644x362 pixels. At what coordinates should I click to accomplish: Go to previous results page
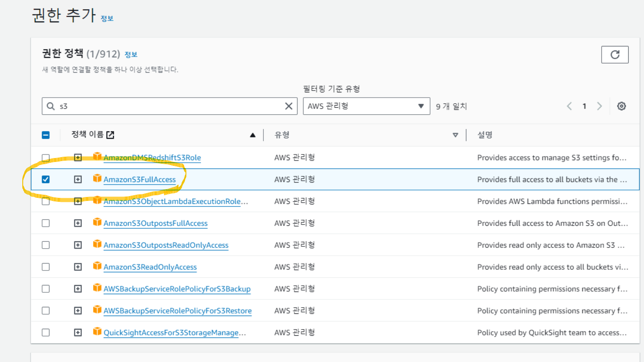coord(569,106)
